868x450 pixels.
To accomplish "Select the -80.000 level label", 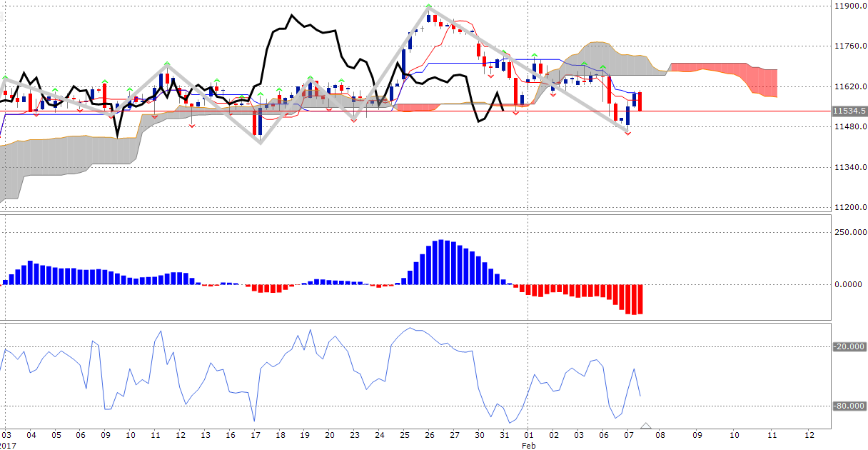I will coord(849,406).
